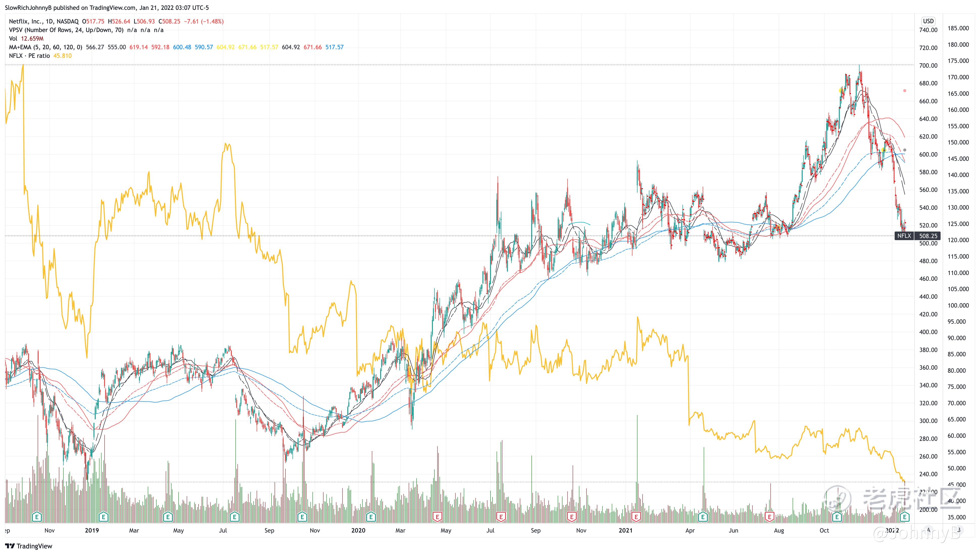Click the gray dot near 605 price level
The image size is (980, 555).
point(905,150)
